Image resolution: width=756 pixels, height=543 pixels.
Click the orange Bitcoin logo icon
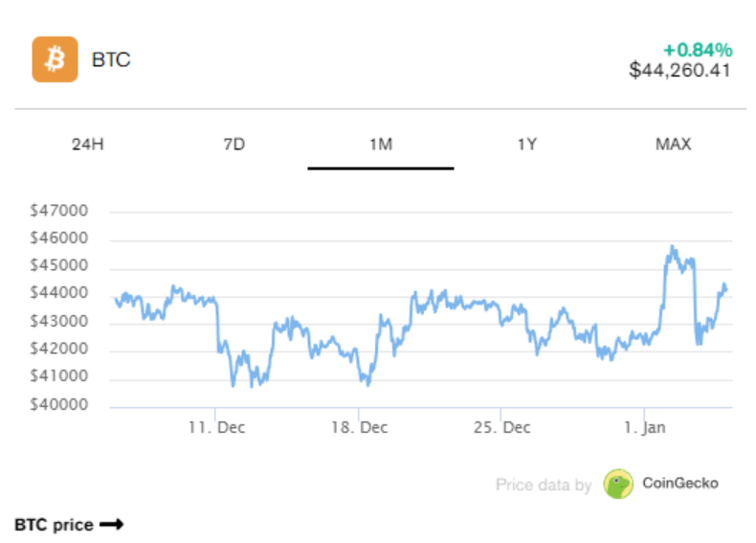pyautogui.click(x=55, y=59)
